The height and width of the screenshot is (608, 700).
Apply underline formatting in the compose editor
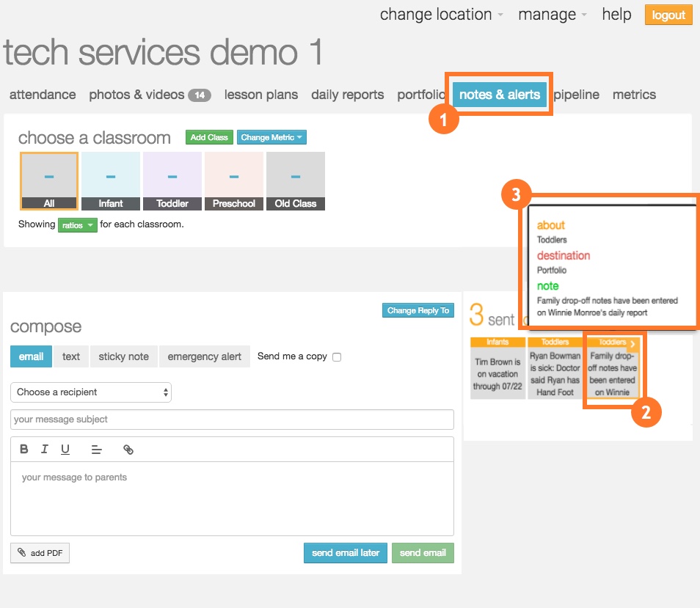click(x=65, y=449)
